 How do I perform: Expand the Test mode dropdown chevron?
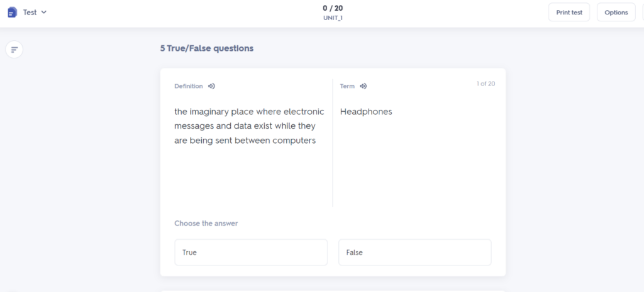[x=44, y=13]
